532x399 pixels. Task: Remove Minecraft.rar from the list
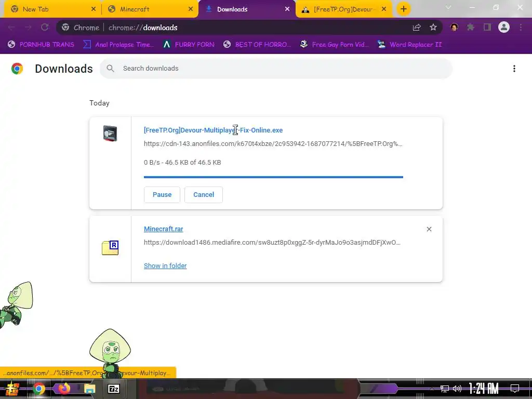tap(429, 229)
